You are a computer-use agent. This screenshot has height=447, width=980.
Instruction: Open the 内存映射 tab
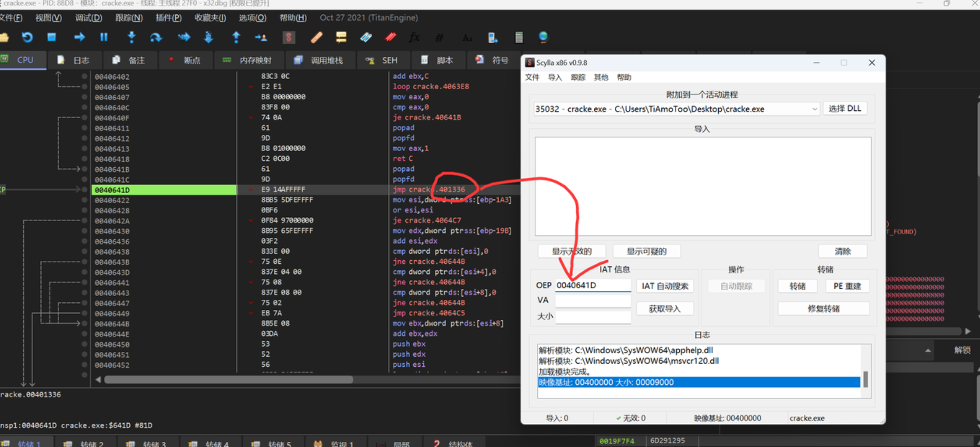click(x=248, y=60)
